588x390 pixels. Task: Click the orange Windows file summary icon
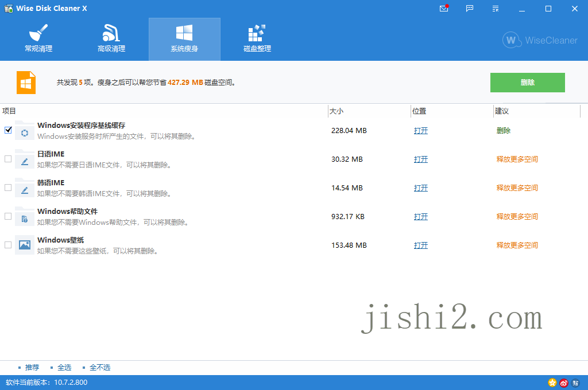click(26, 83)
